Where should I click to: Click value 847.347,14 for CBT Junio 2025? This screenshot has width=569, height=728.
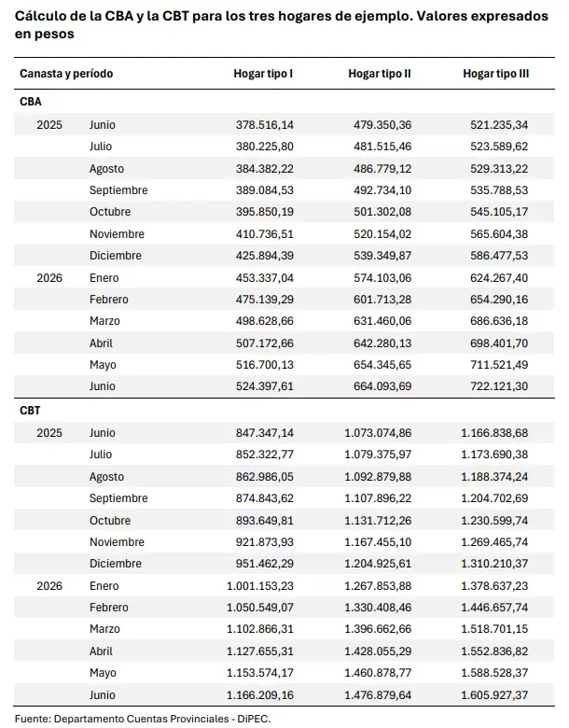(x=265, y=433)
